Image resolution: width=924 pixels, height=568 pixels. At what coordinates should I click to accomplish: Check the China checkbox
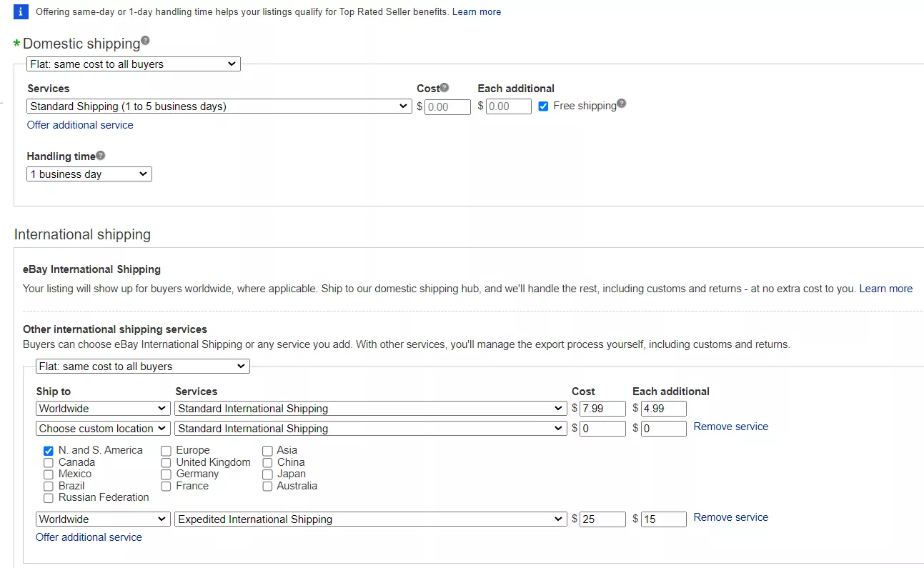pyautogui.click(x=267, y=463)
